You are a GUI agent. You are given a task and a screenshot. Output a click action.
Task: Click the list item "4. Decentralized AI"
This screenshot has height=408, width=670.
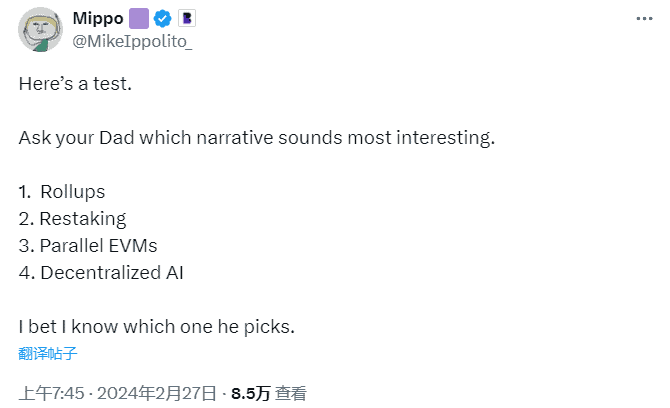coord(101,273)
